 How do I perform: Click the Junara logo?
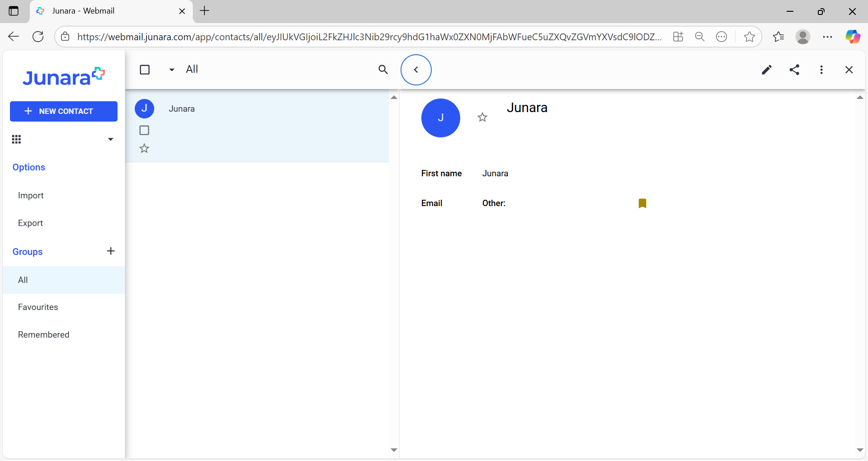[x=64, y=77]
